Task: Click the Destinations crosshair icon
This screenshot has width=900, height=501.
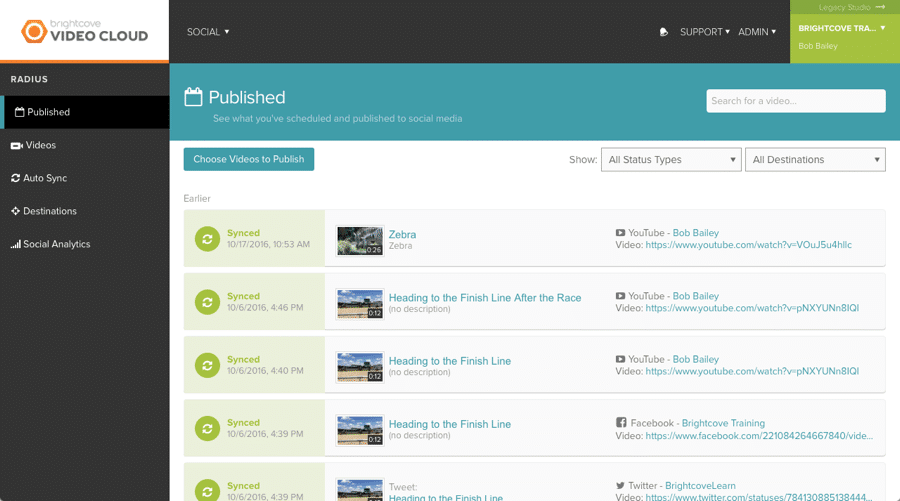Action: (15, 211)
